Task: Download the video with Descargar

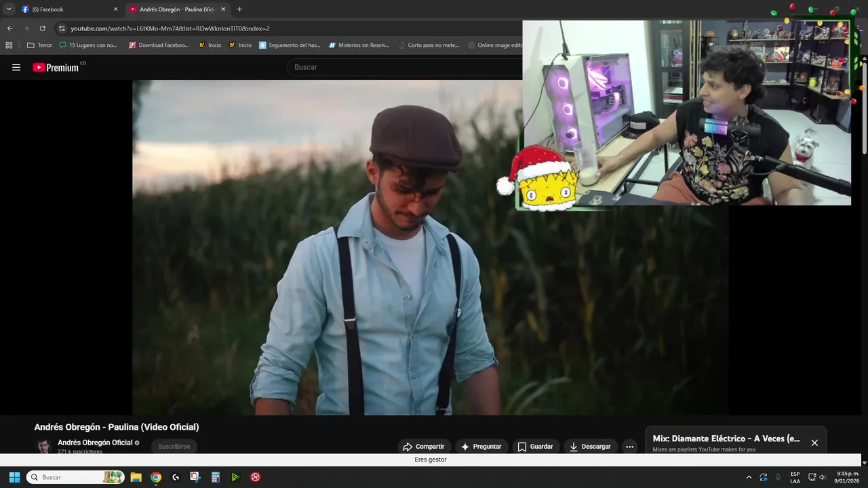Action: [x=590, y=447]
